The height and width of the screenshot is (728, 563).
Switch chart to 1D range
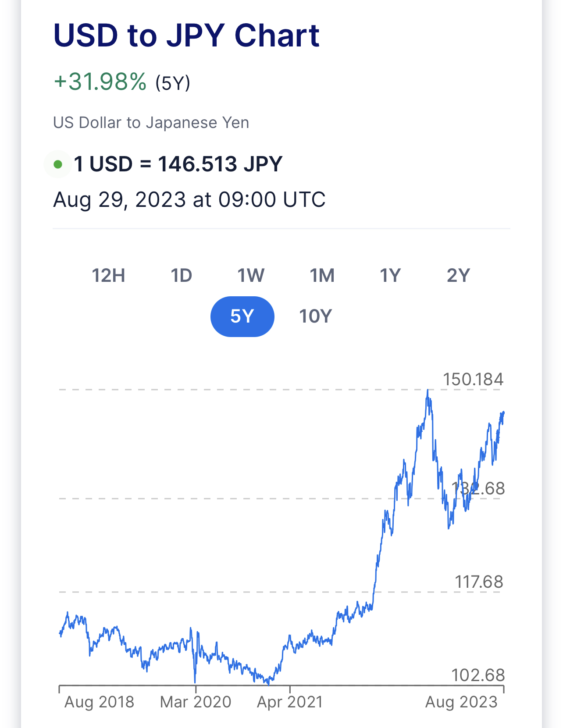(181, 276)
